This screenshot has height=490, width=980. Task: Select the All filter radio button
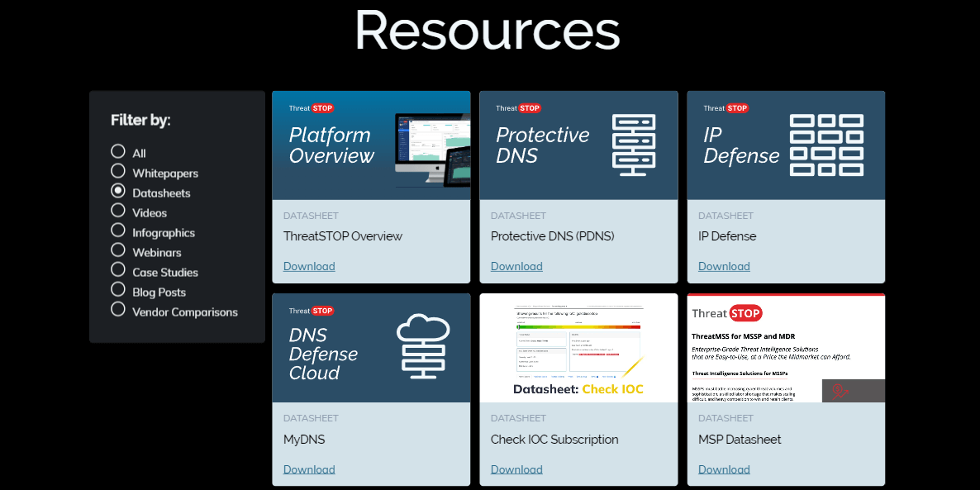click(118, 152)
